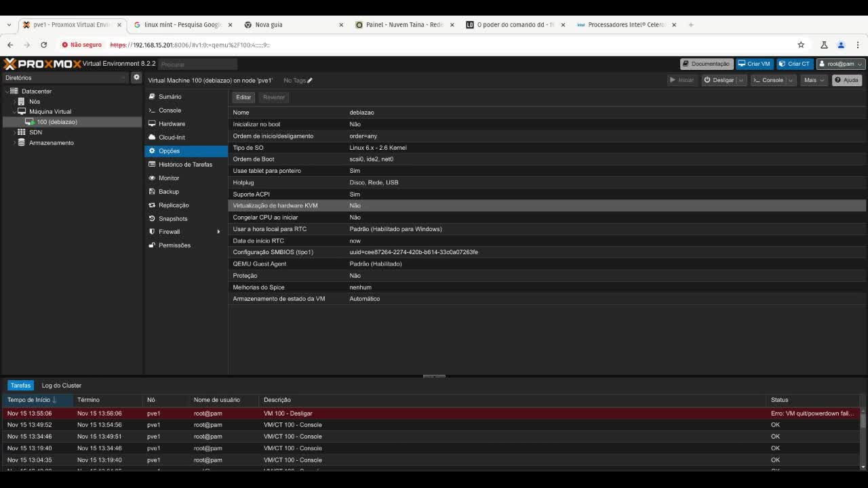868x488 pixels.
Task: Open the Opções section
Action: tap(186, 151)
